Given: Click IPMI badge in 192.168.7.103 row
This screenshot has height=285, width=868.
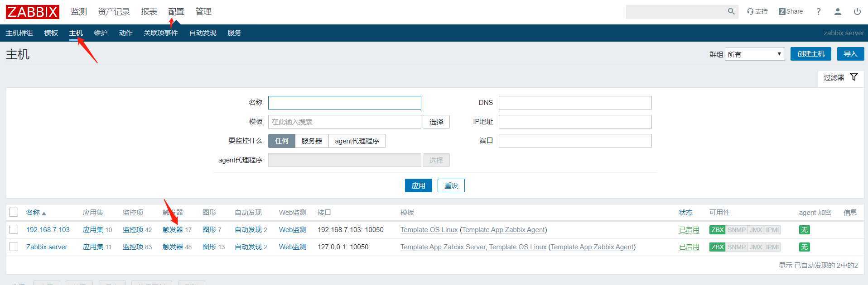Looking at the screenshot, I should tap(772, 230).
